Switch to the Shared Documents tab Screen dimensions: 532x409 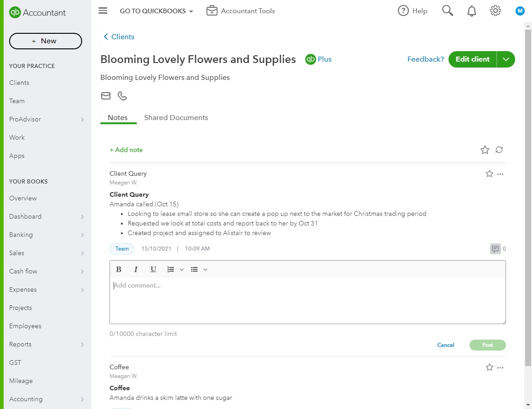tap(176, 118)
